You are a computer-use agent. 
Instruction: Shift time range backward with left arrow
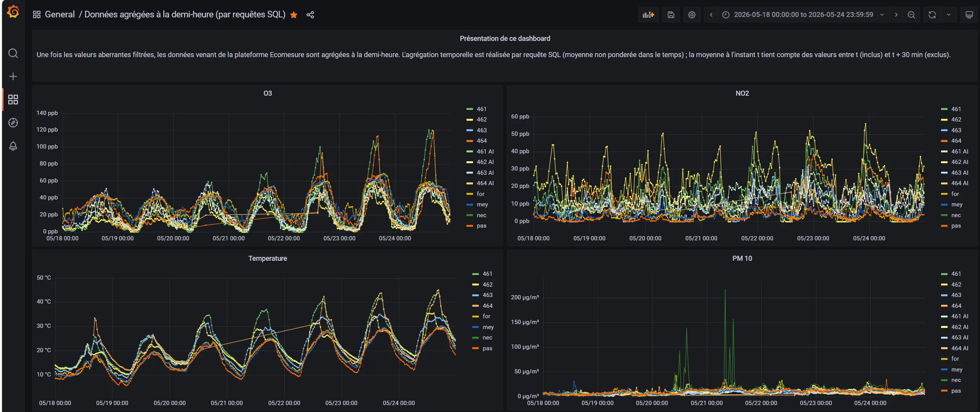711,15
